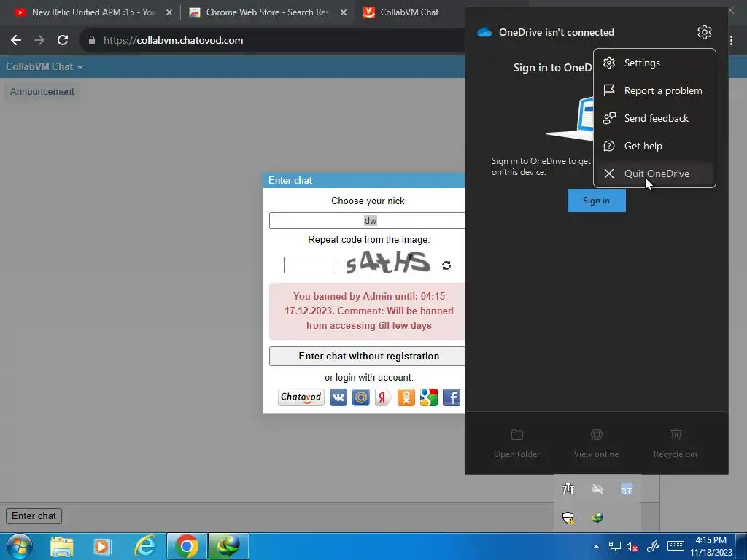Screen dimensions: 747x560
Task: Refresh the captcha image
Action: [x=446, y=265]
